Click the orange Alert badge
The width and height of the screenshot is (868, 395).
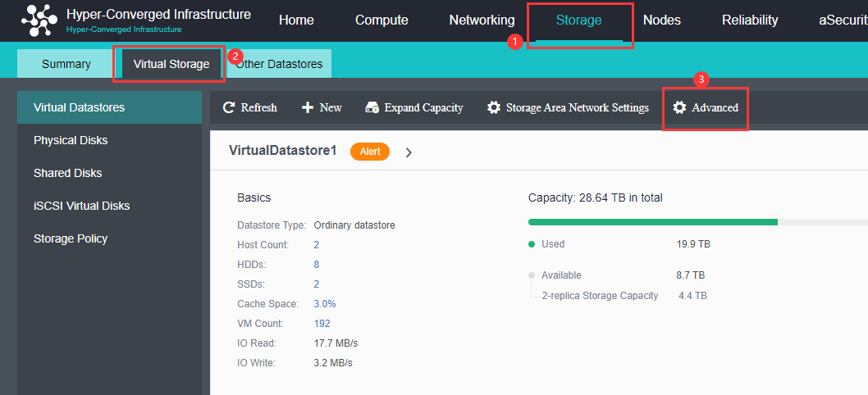pyautogui.click(x=370, y=152)
